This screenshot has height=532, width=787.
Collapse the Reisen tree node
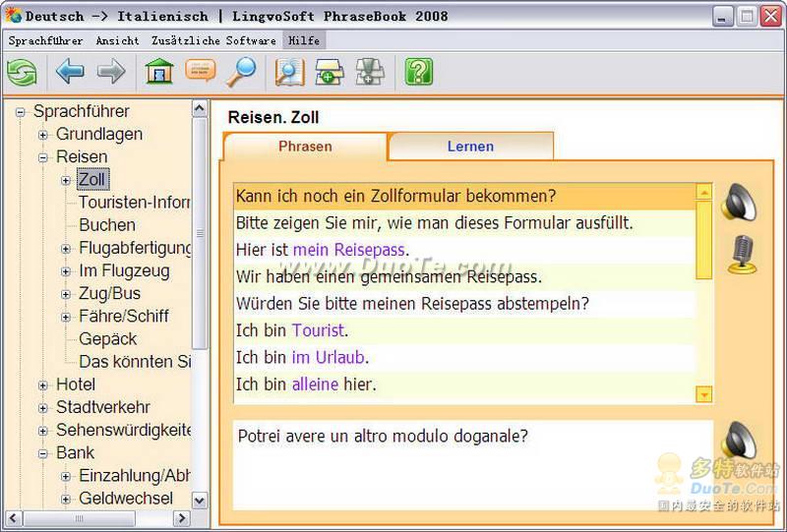tap(43, 157)
